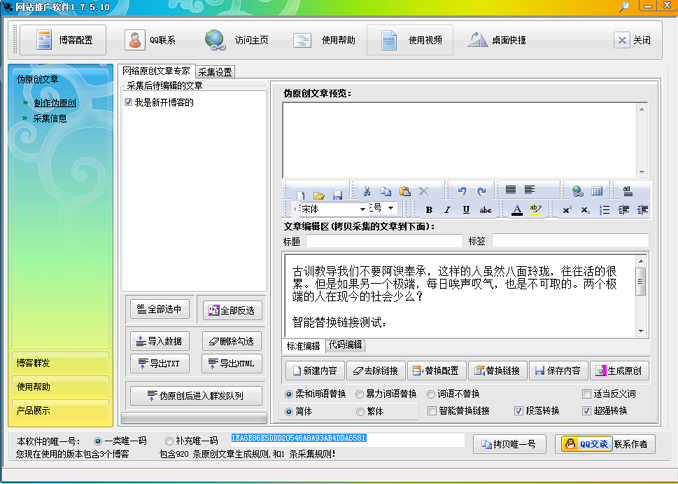Screen dimensions: 678x484
Task: Open the 宋体 font dropdown
Action: click(362, 209)
